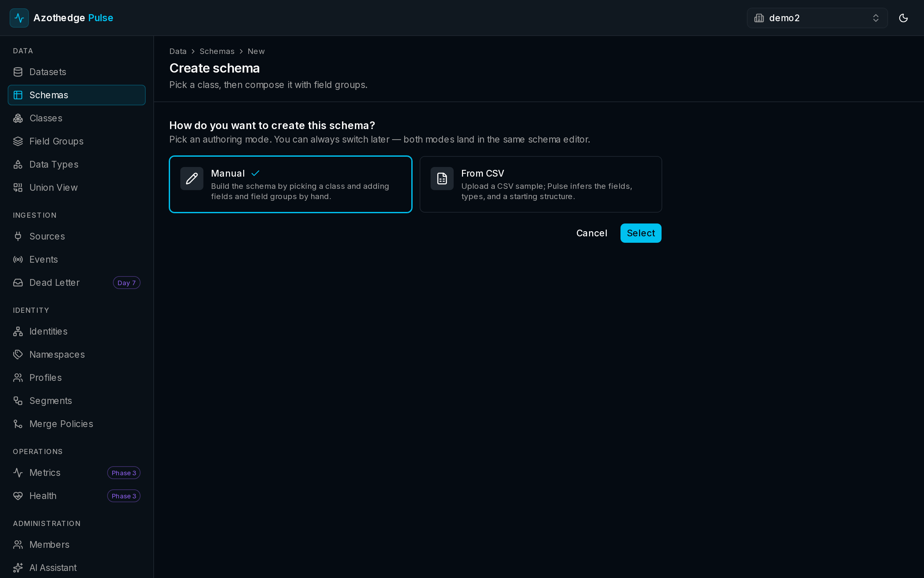Click the Segments icon

tap(18, 401)
